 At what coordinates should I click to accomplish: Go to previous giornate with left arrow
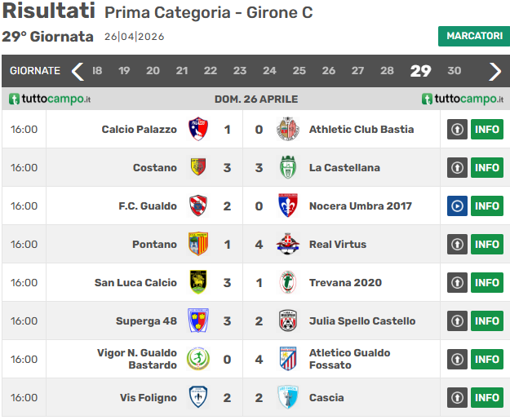(x=78, y=71)
